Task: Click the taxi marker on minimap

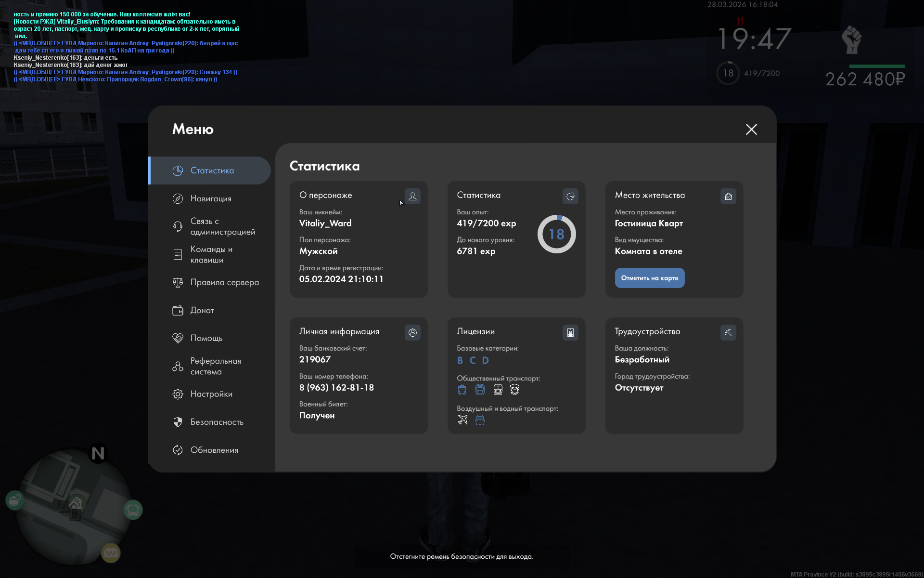Action: (111, 553)
